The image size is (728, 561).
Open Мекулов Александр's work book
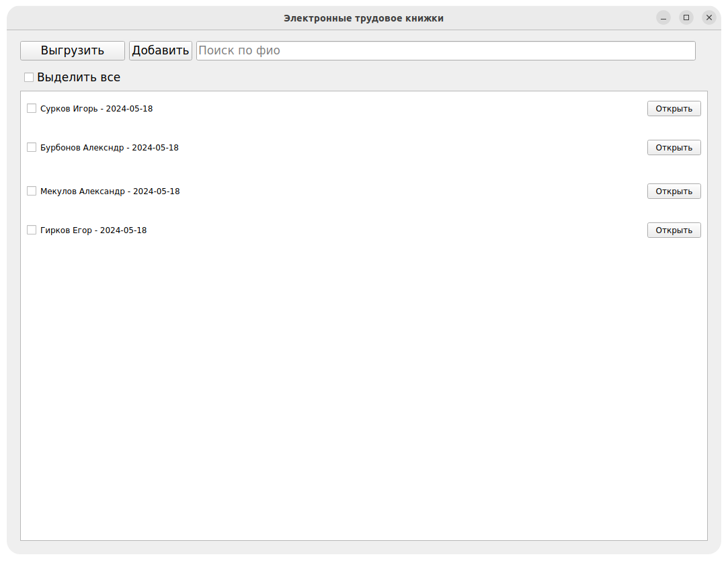click(674, 191)
